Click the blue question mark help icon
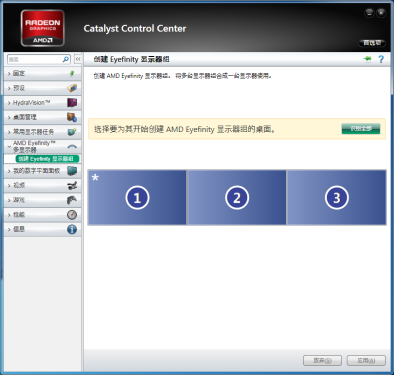Viewport: 394px width, 375px height. tap(381, 59)
